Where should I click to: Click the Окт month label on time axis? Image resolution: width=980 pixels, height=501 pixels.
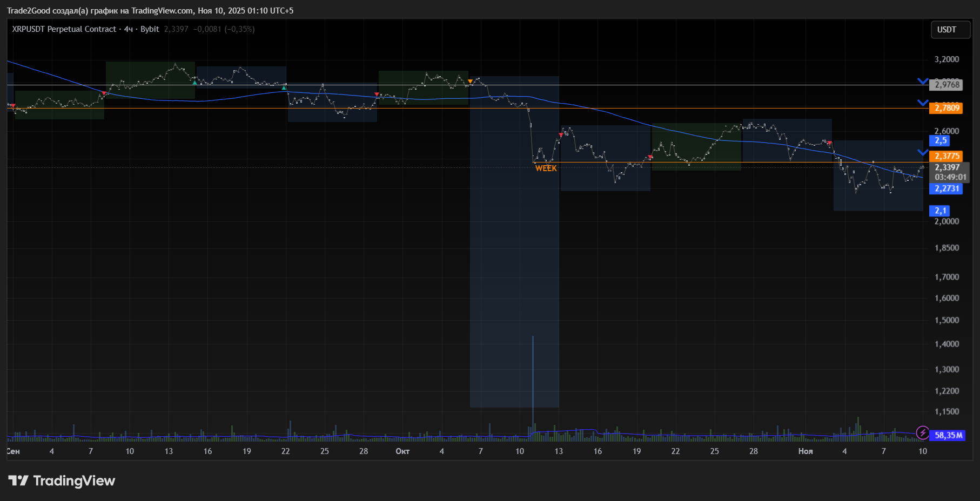tap(402, 451)
